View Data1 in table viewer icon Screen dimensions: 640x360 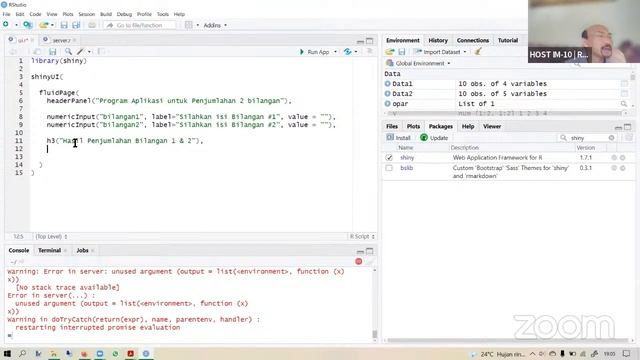tap(624, 84)
